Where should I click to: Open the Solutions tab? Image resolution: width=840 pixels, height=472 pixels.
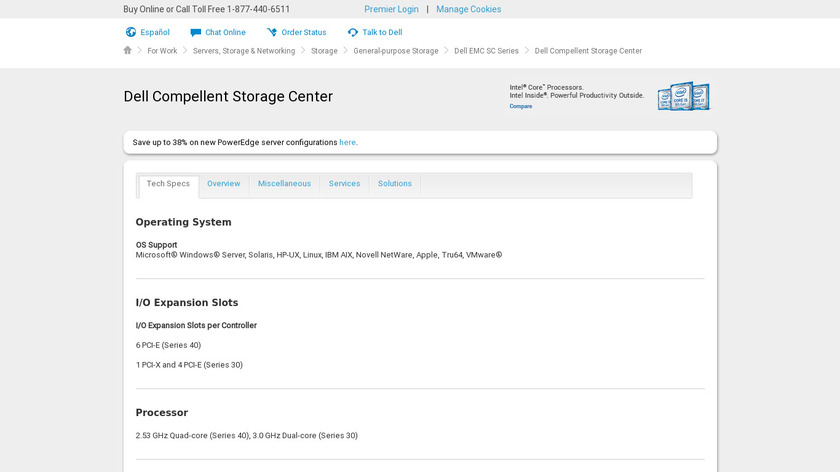click(395, 184)
